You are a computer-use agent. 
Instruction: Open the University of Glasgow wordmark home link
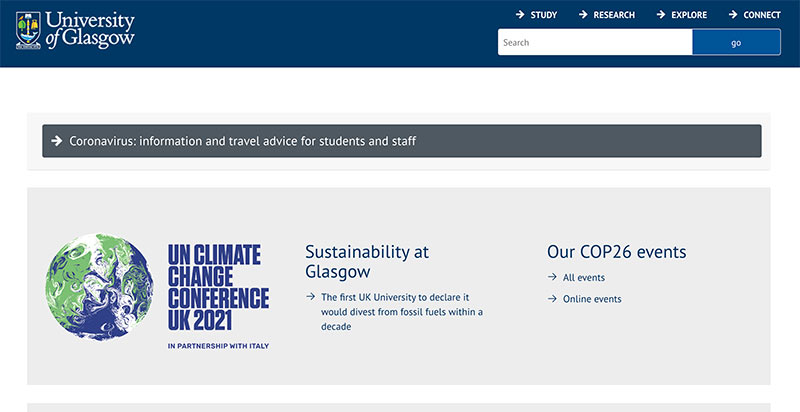[x=90, y=31]
